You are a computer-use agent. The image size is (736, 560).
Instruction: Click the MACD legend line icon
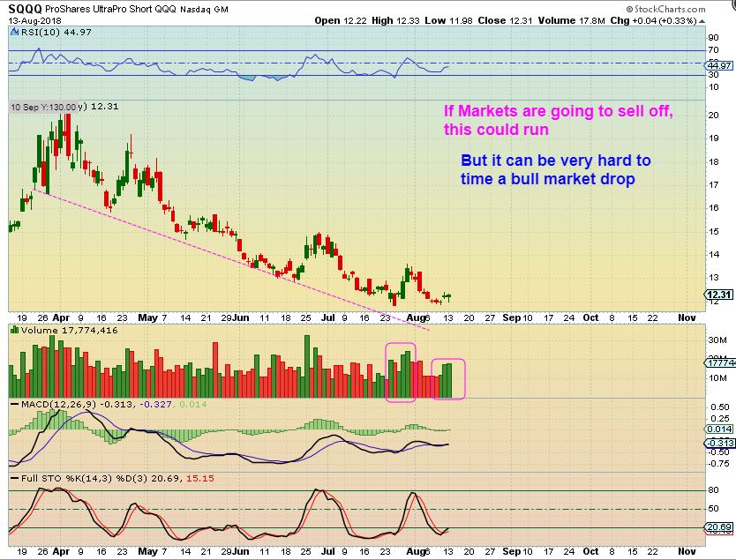(x=14, y=404)
